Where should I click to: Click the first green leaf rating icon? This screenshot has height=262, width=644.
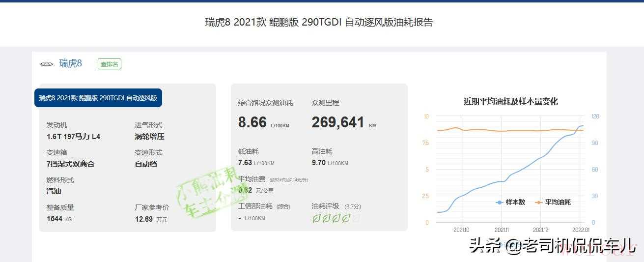(316, 218)
